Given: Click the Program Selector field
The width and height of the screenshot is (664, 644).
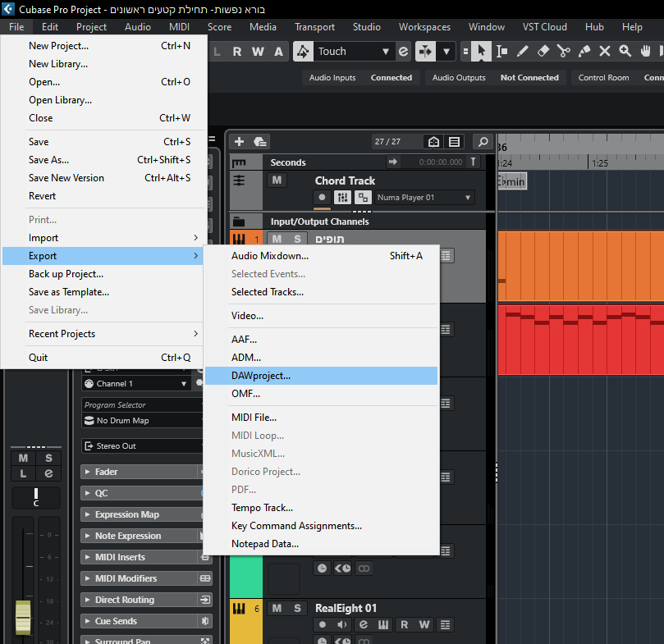Looking at the screenshot, I should pyautogui.click(x=142, y=404).
